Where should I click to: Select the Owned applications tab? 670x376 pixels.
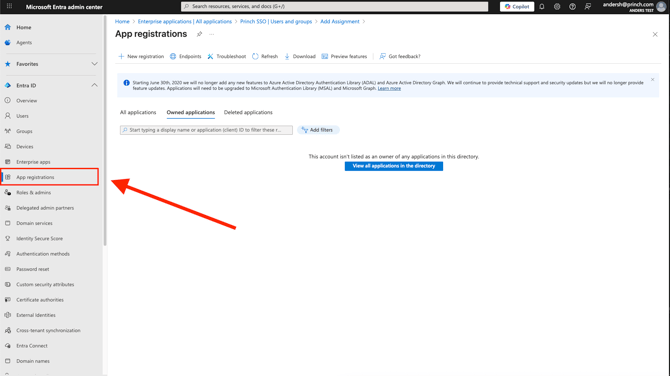click(x=191, y=112)
